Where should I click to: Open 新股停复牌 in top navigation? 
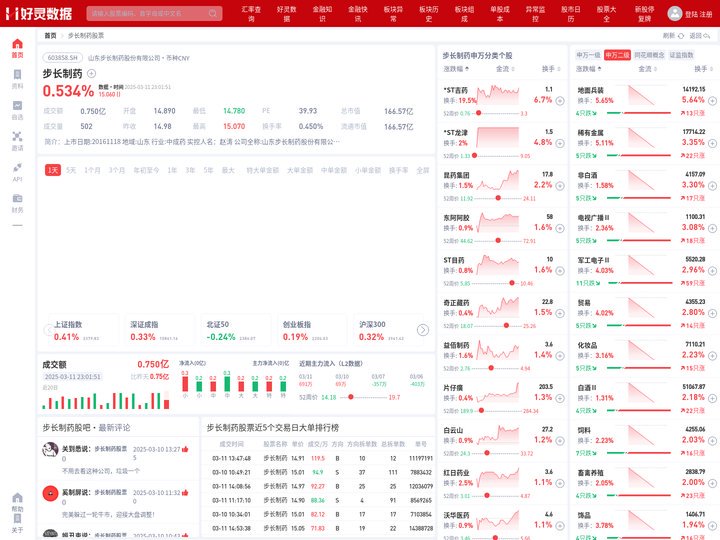(x=645, y=14)
